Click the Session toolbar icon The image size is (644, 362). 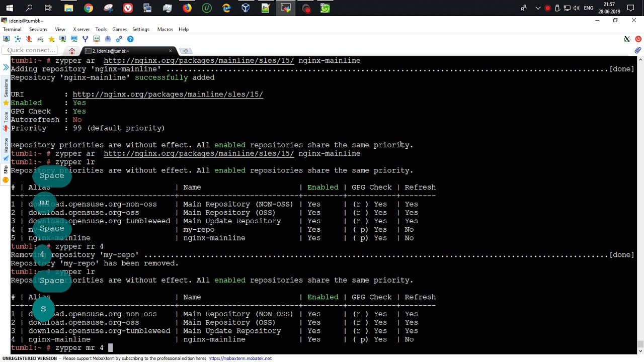(x=6, y=39)
